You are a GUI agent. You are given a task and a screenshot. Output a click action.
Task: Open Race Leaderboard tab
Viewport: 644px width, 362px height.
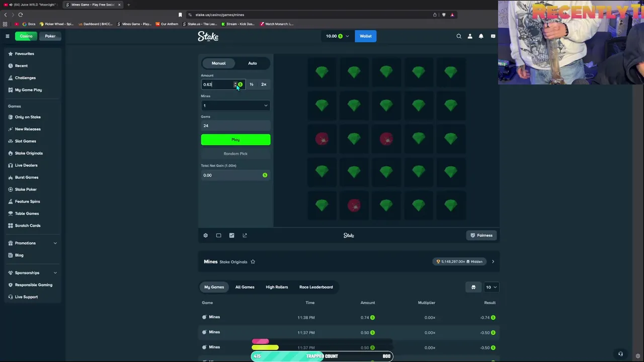click(316, 287)
